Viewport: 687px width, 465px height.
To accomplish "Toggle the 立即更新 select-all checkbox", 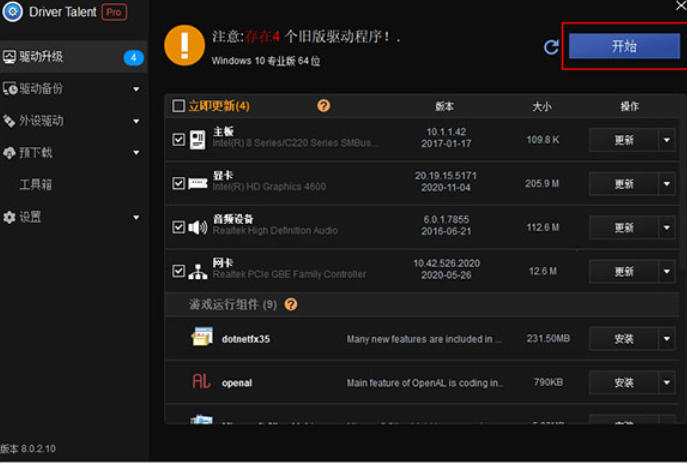I will point(179,106).
